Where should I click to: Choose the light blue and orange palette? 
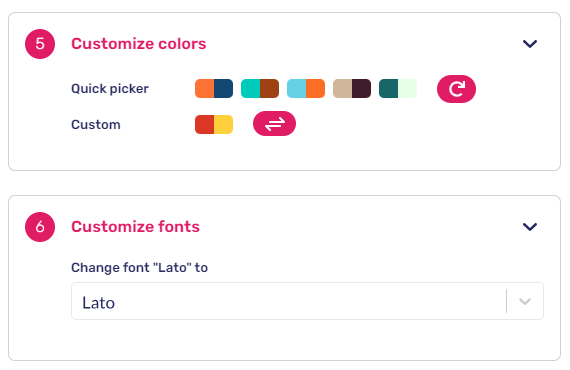306,89
